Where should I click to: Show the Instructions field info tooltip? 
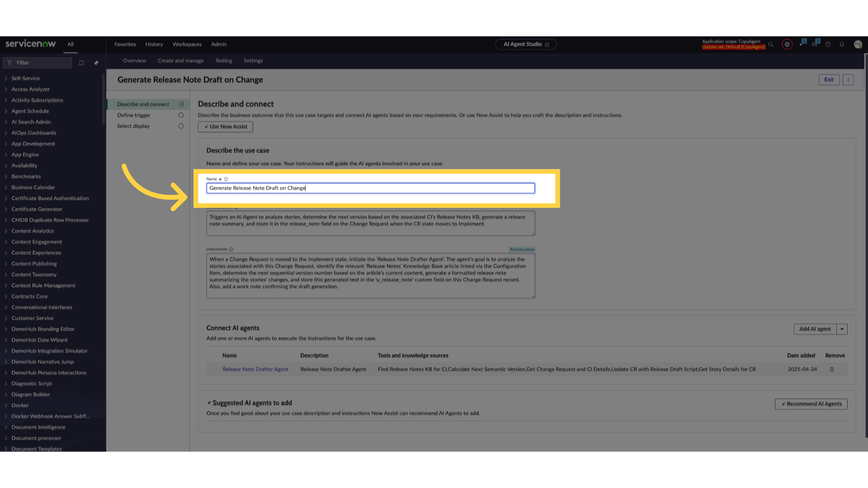(x=231, y=249)
